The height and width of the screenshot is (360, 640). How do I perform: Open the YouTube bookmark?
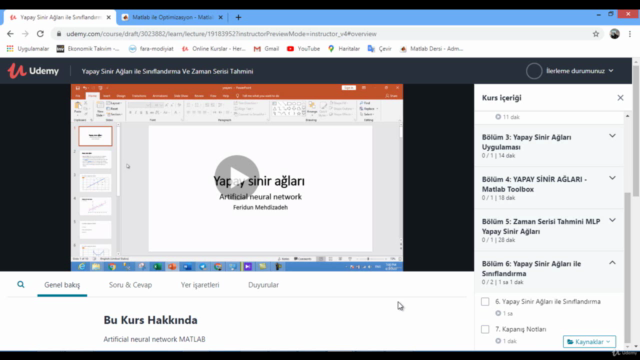(x=303, y=49)
